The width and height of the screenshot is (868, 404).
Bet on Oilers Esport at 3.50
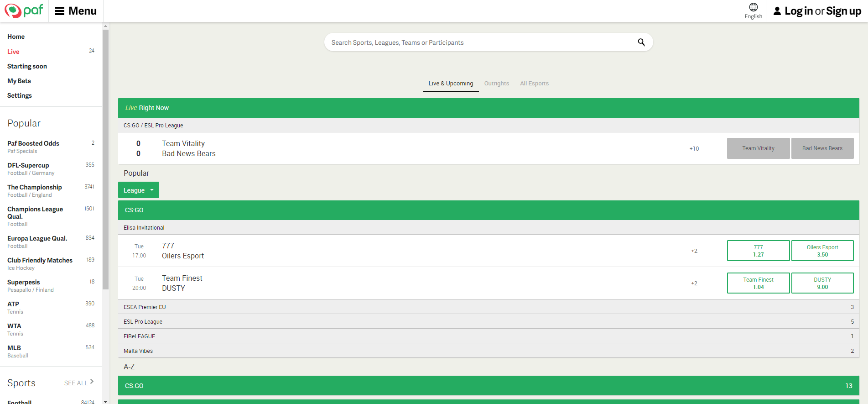[822, 251]
